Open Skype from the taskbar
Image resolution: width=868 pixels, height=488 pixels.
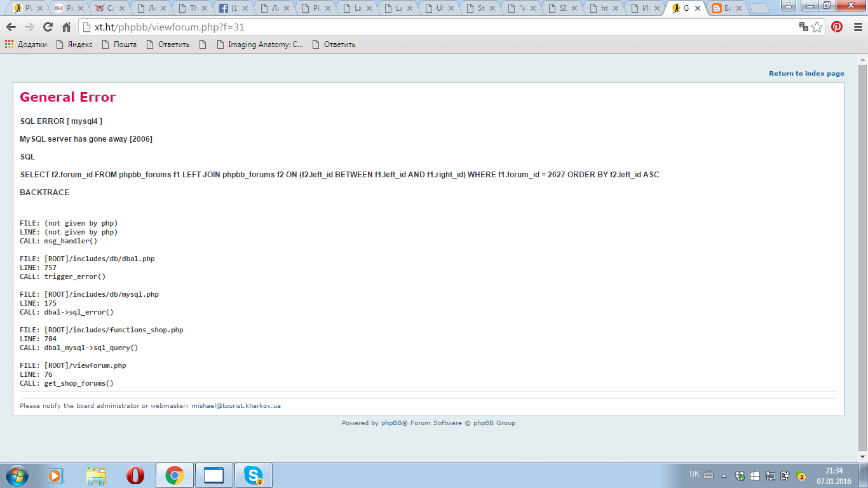pos(254,475)
